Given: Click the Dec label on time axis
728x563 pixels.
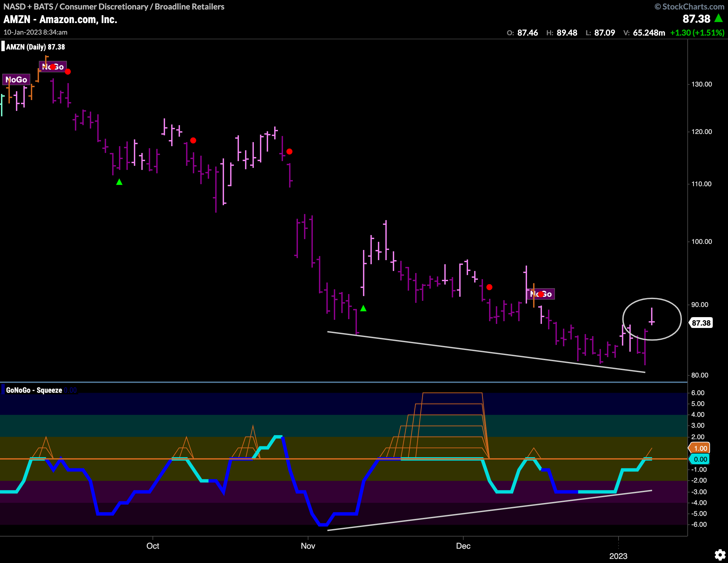Looking at the screenshot, I should 463,546.
